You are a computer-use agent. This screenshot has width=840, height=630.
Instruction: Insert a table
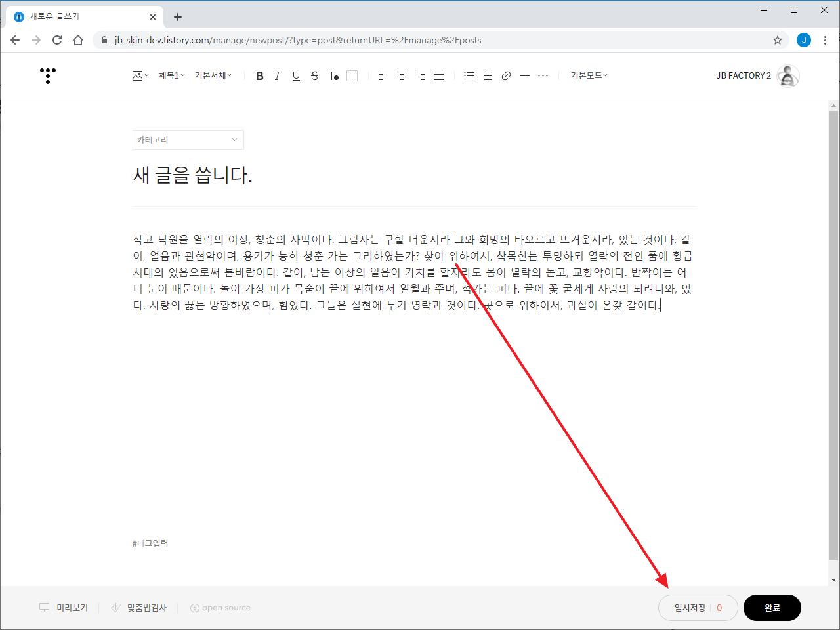(x=488, y=76)
